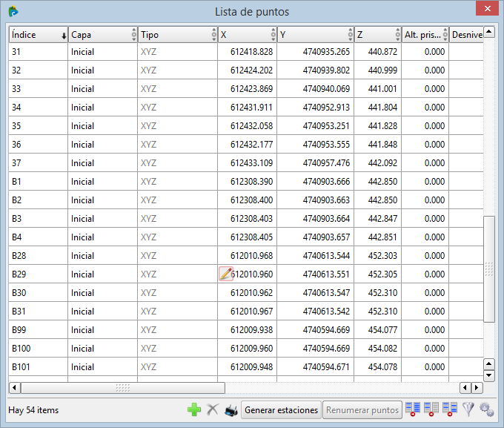Click Z value 454.082
The height and width of the screenshot is (428, 504).
382,348
